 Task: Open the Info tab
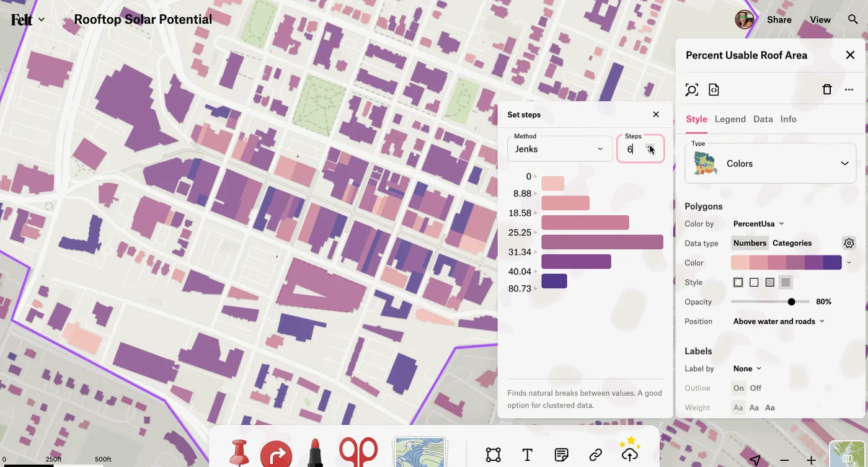tap(788, 119)
